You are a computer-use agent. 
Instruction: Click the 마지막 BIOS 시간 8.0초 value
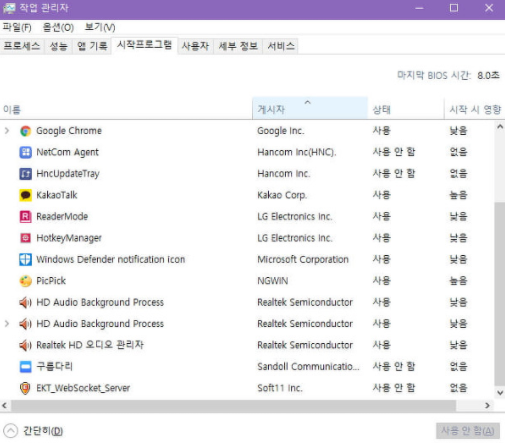coord(488,76)
